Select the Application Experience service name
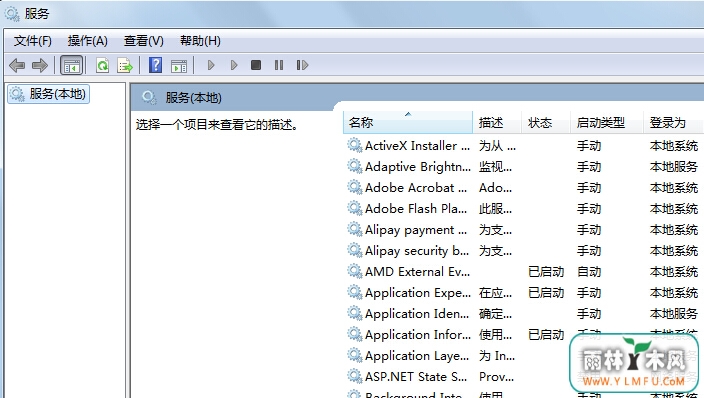The height and width of the screenshot is (398, 704). point(418,292)
